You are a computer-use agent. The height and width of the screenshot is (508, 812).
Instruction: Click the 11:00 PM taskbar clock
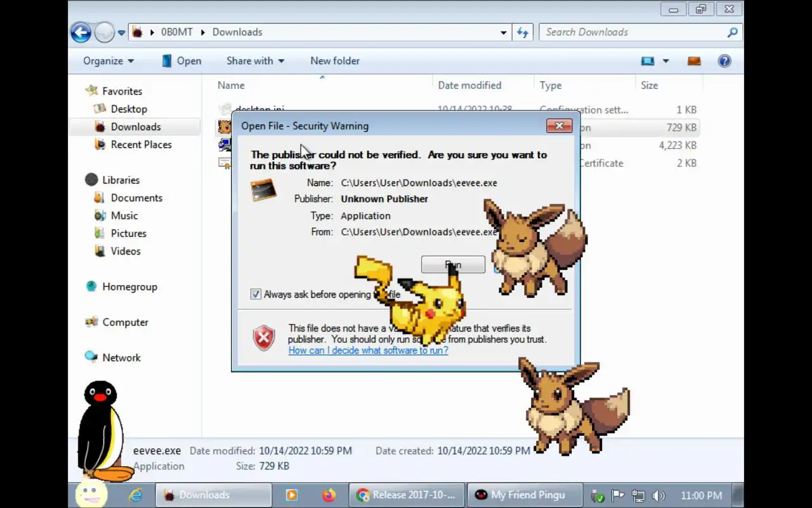click(x=701, y=495)
